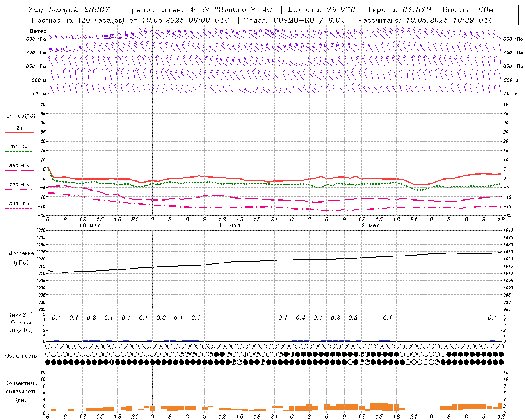525x420 pixels.
Task: Click the station name Yug_Laryak_23867
Action: 69,10
